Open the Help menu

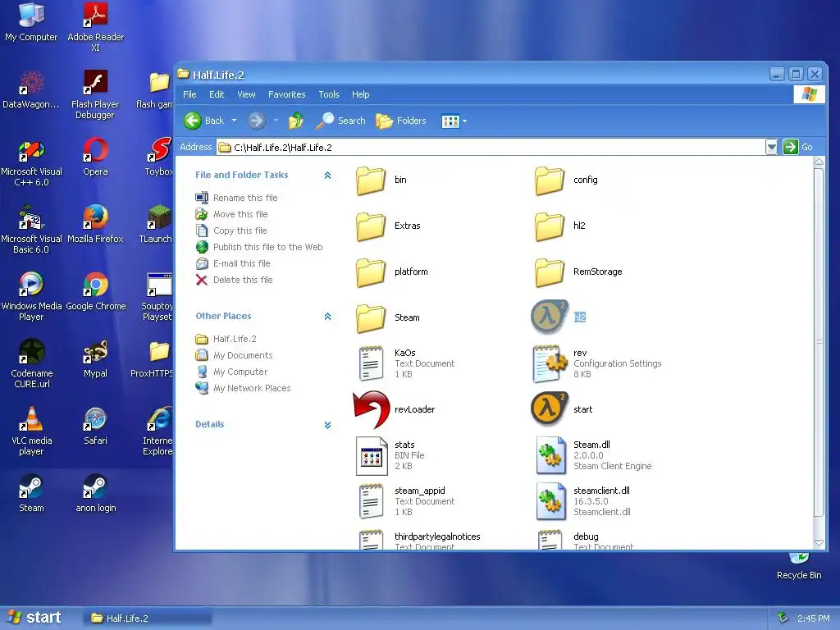coord(361,94)
